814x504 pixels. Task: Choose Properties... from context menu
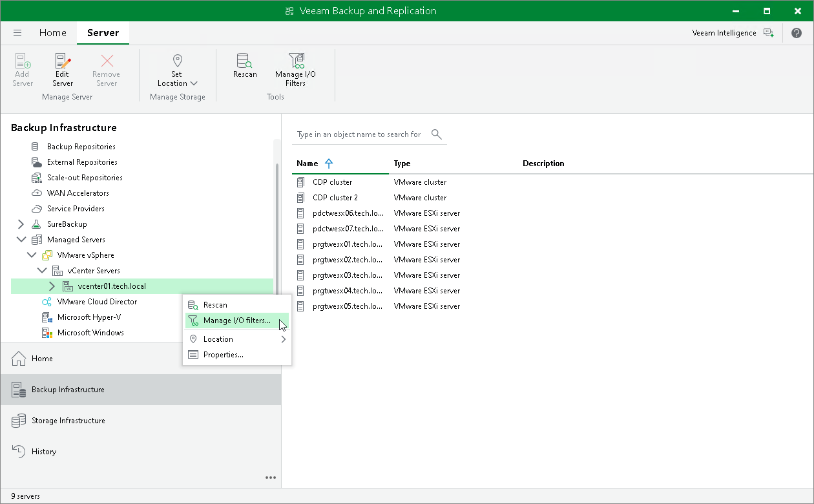click(237, 355)
